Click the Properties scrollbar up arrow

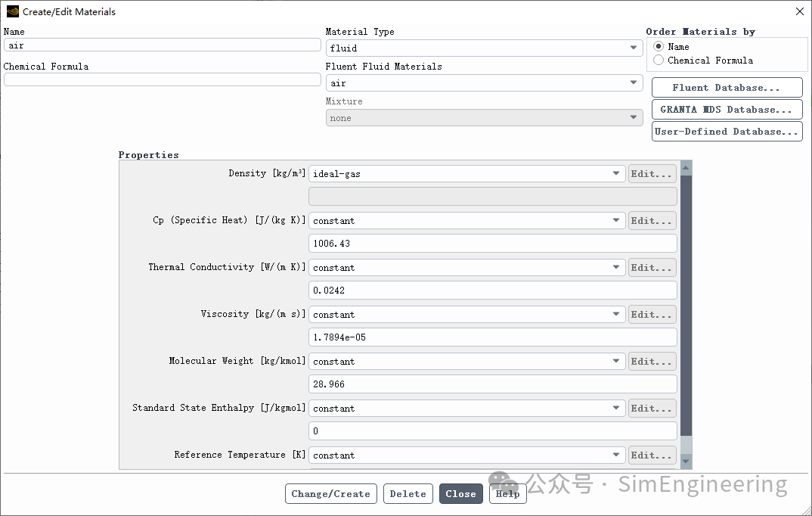(x=686, y=168)
